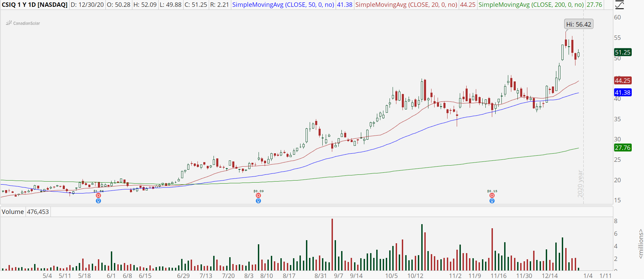Click the blue lightbulb icon below the $0.15 marker
This screenshot has height=279, width=644.
(x=492, y=201)
